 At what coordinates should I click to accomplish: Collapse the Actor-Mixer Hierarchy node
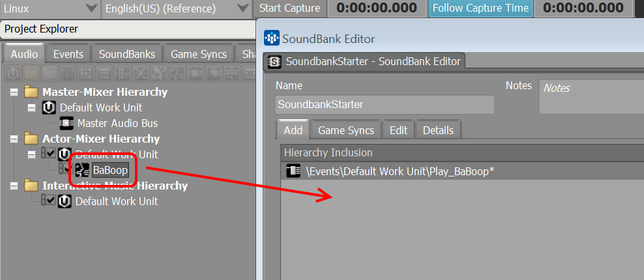pos(14,139)
